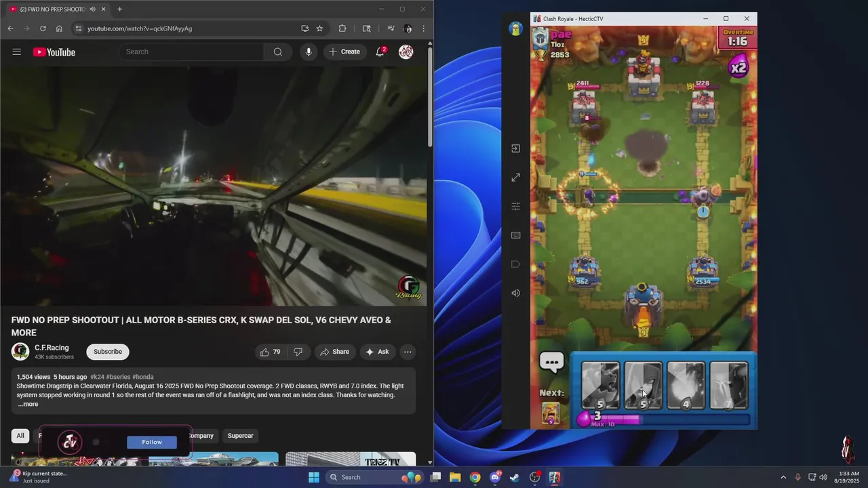
Task: Click the Windows taskbar Search box
Action: (x=374, y=477)
